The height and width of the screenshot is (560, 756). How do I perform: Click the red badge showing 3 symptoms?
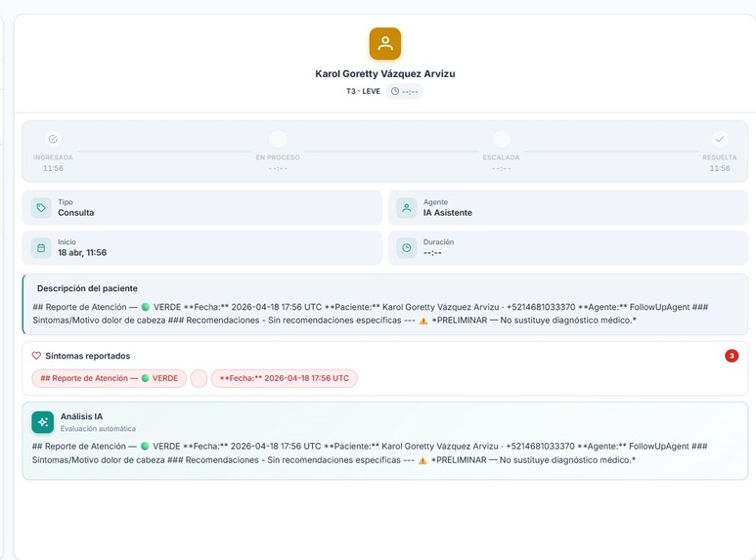point(732,356)
